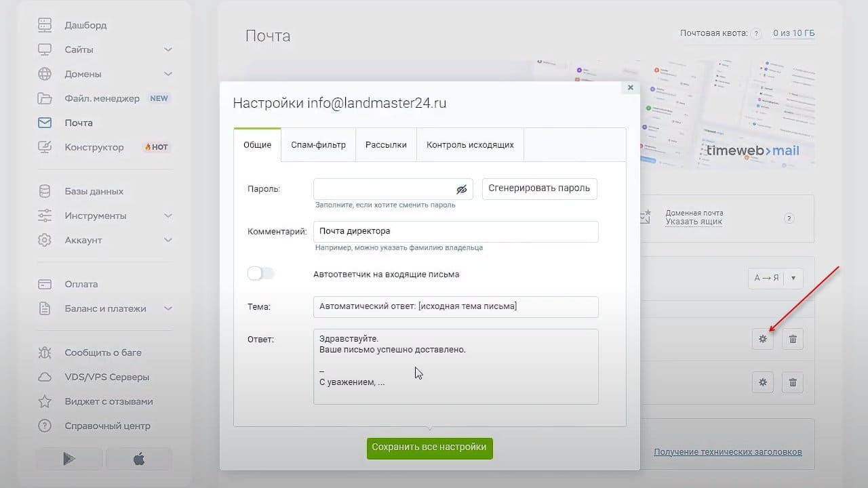
Task: Click the Доменная почта help question icon
Action: click(x=789, y=218)
